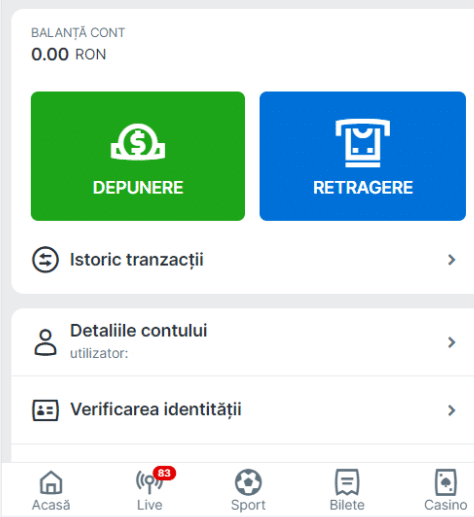Image resolution: width=474 pixels, height=517 pixels.
Task: Click the transaction history arrows icon
Action: pyautogui.click(x=45, y=260)
